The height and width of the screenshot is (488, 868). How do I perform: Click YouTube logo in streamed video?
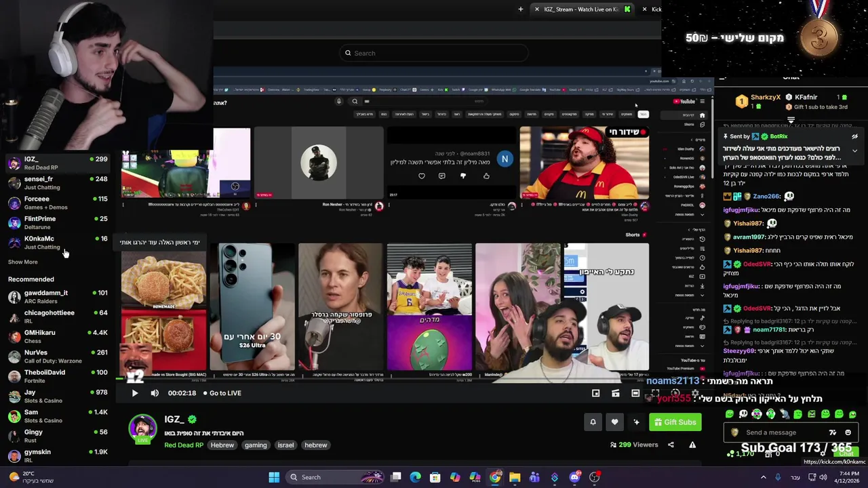(684, 102)
